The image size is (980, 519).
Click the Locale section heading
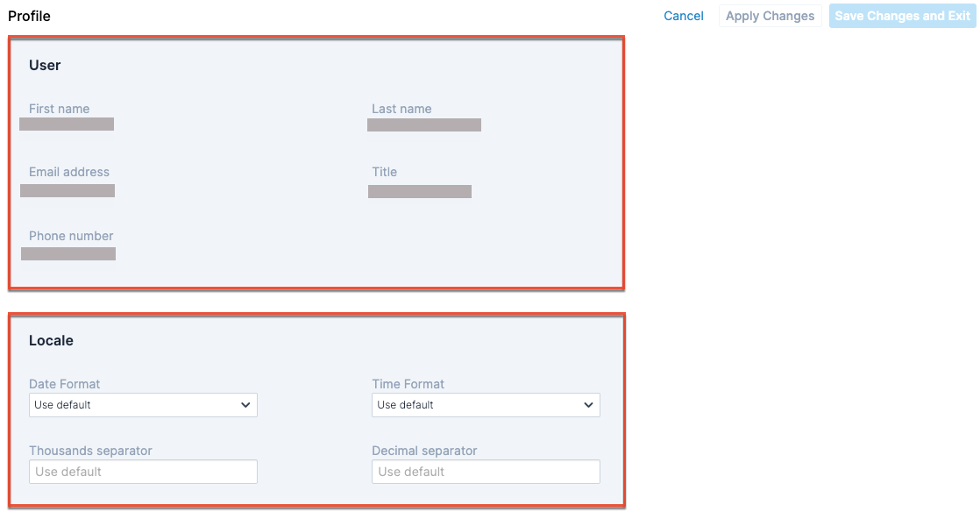coord(51,340)
